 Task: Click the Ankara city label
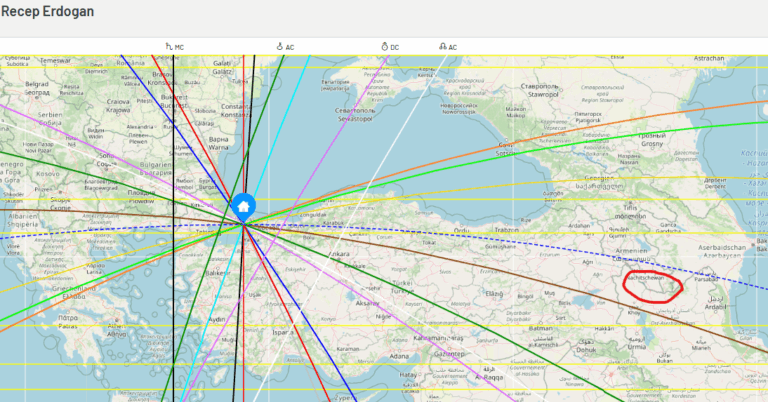point(338,254)
